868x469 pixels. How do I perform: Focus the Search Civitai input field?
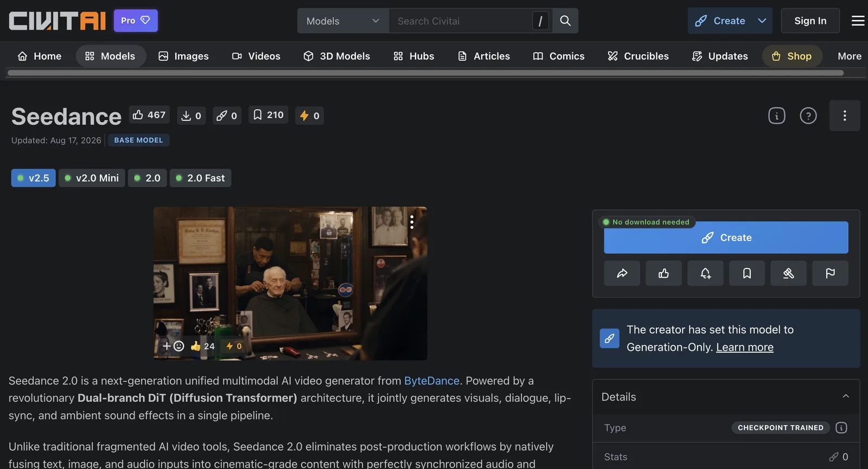click(x=462, y=21)
